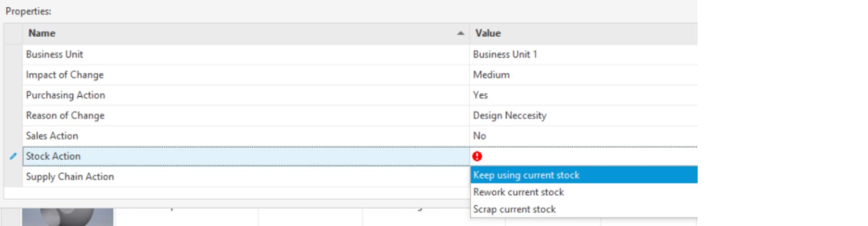
Task: Click the red error icon in Stock Action
Action: (x=477, y=156)
